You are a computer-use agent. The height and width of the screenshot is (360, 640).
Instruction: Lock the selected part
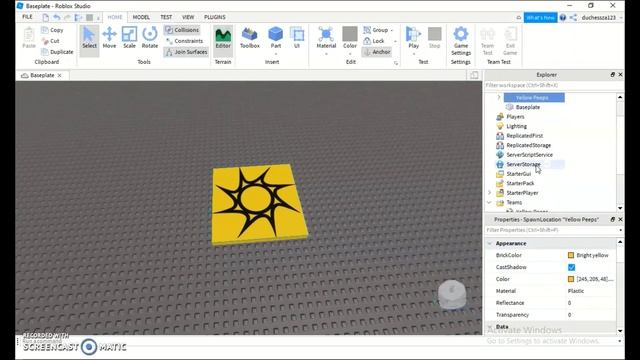(374, 41)
